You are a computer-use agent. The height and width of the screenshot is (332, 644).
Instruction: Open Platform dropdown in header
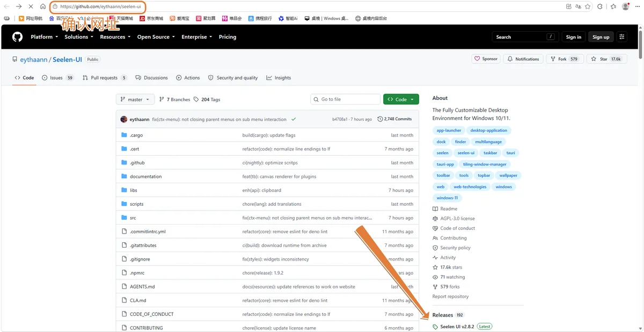(44, 37)
